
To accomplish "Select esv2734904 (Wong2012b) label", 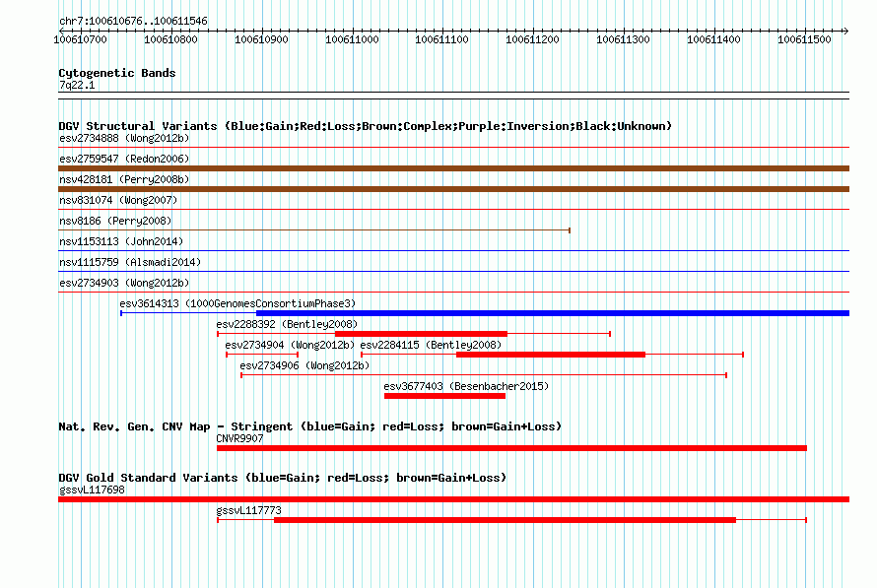I will pos(290,345).
